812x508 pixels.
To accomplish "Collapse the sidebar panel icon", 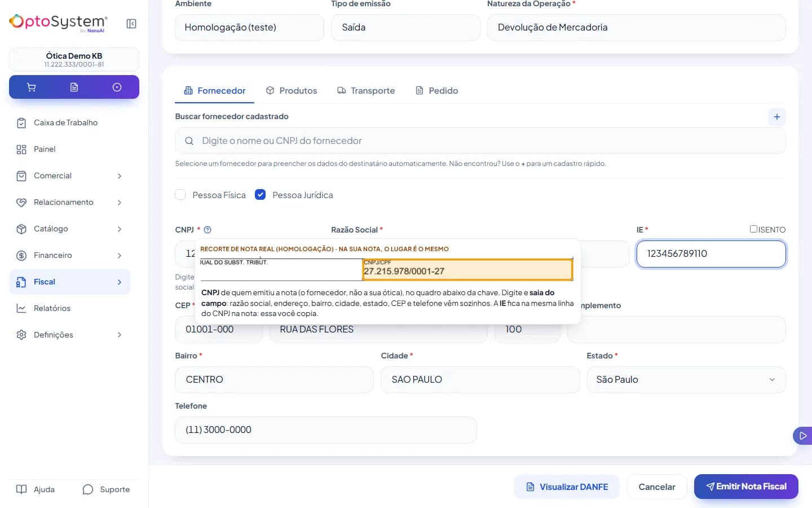I will coord(131,24).
